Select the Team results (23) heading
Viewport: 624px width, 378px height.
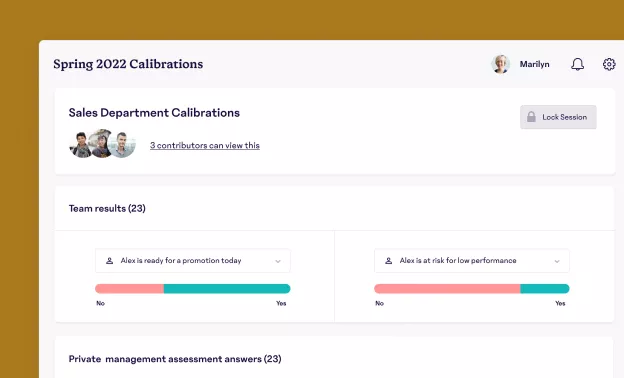point(107,208)
